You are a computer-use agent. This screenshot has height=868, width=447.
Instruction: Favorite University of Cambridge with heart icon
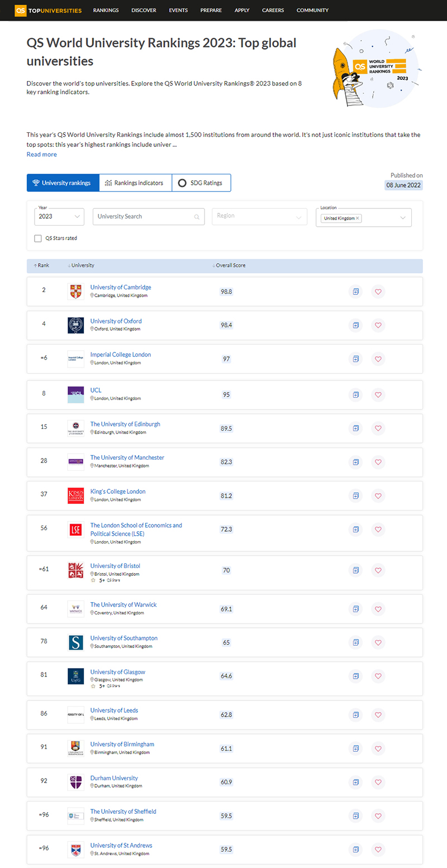pos(378,292)
